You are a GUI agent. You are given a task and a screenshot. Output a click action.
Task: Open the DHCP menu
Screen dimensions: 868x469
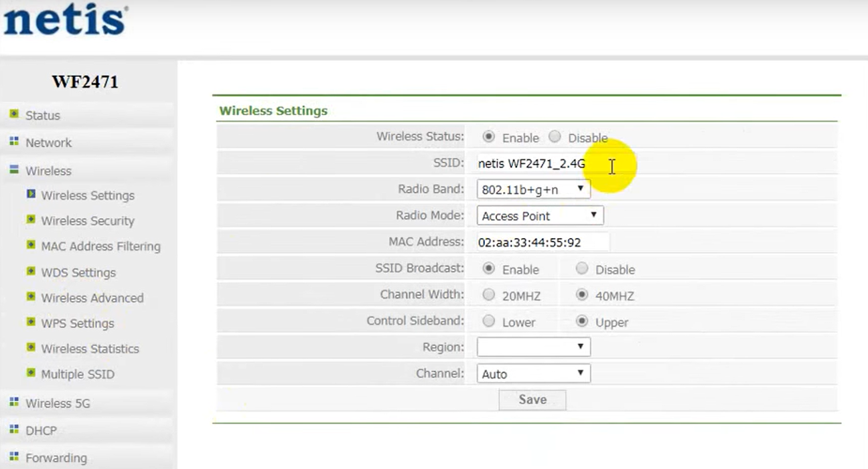tap(41, 430)
